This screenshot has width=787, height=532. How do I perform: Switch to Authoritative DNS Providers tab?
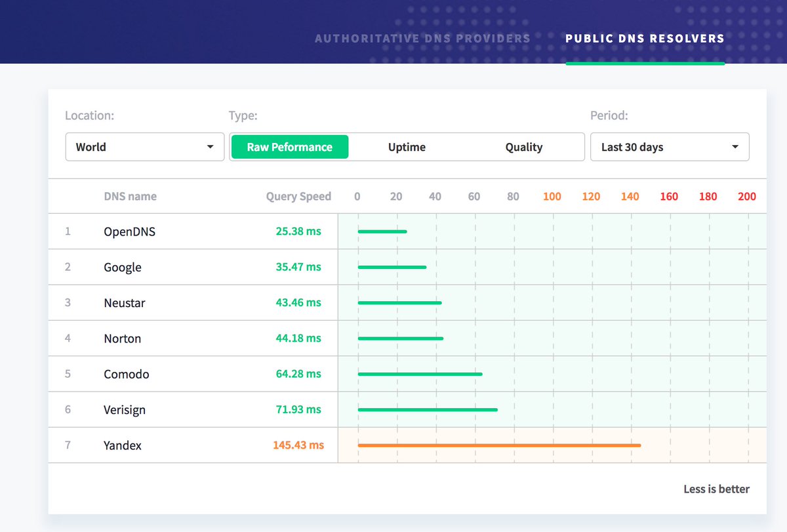[x=422, y=38]
